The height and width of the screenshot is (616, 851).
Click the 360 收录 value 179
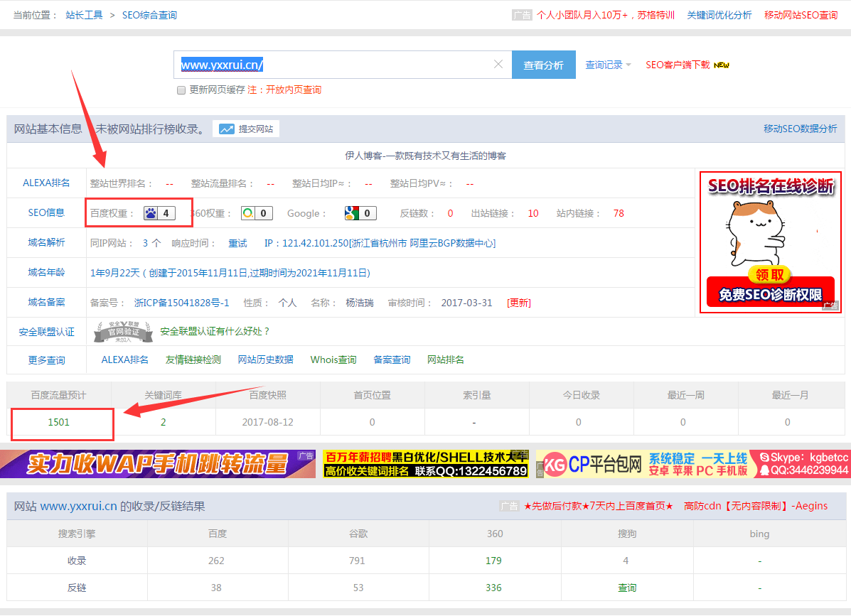coord(493,561)
